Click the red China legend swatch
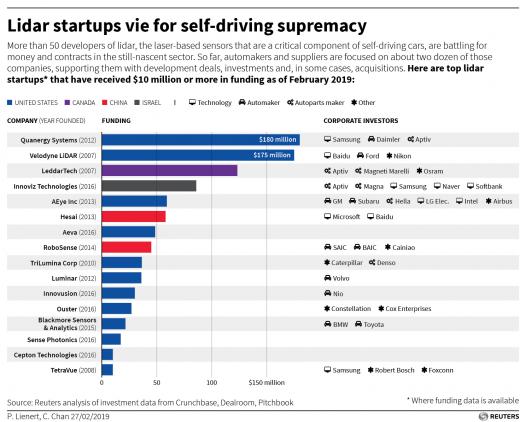Image resolution: width=526 pixels, height=422 pixels. click(x=105, y=102)
